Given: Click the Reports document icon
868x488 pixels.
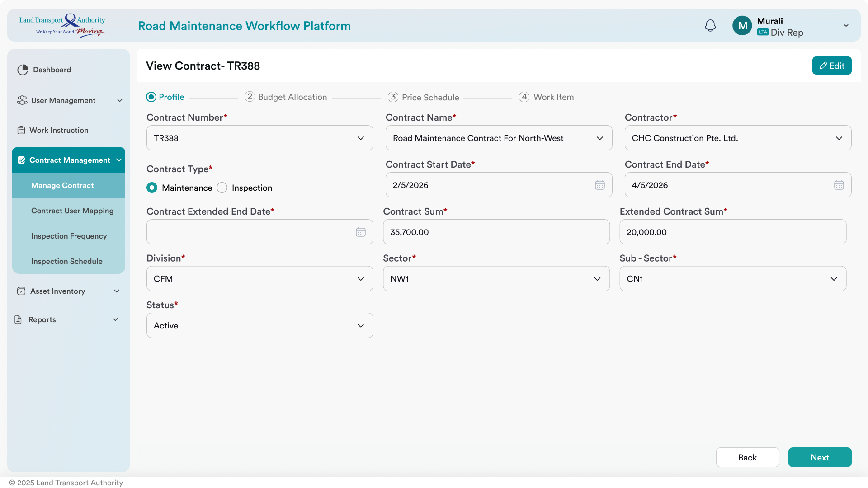Looking at the screenshot, I should click(18, 319).
